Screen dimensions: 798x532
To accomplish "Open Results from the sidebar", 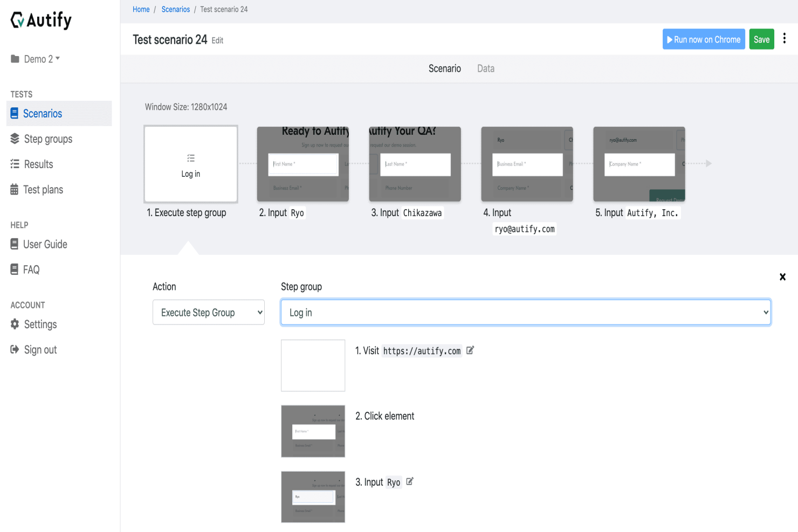I will pyautogui.click(x=38, y=164).
